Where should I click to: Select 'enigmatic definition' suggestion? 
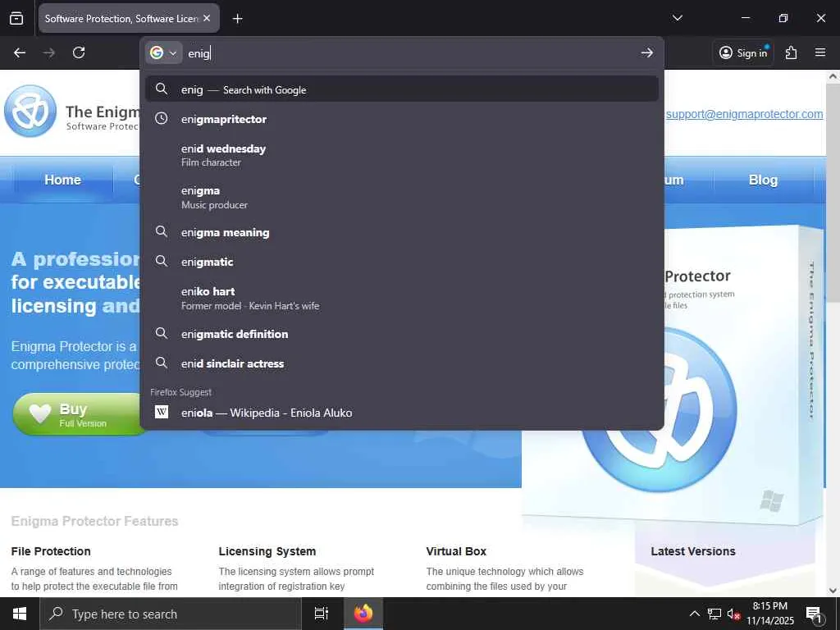tap(402, 334)
